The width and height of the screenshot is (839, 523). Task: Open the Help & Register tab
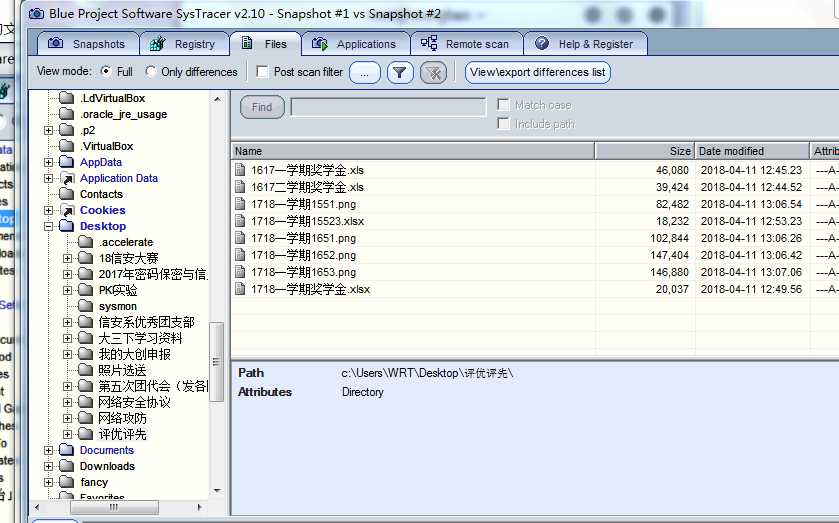click(x=585, y=44)
